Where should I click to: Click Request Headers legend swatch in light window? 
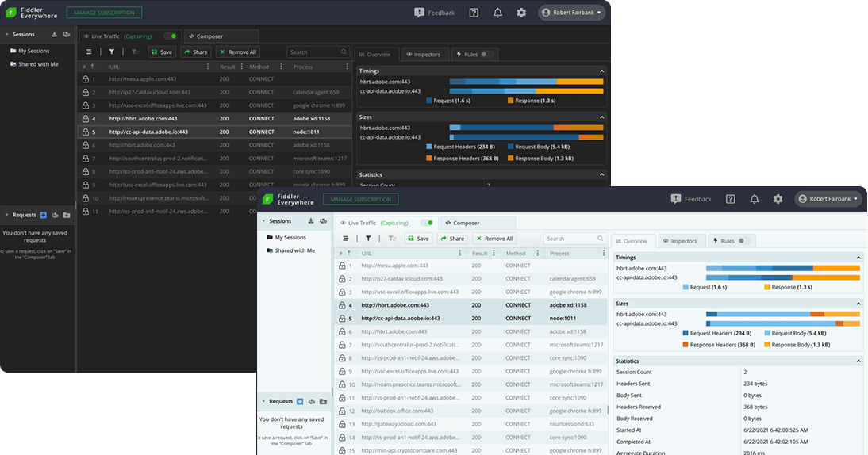(x=686, y=334)
